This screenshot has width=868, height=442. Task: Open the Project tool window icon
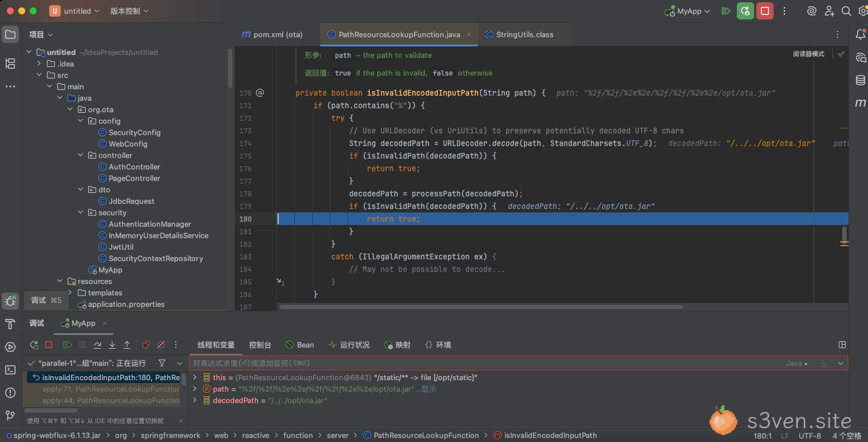[x=10, y=34]
